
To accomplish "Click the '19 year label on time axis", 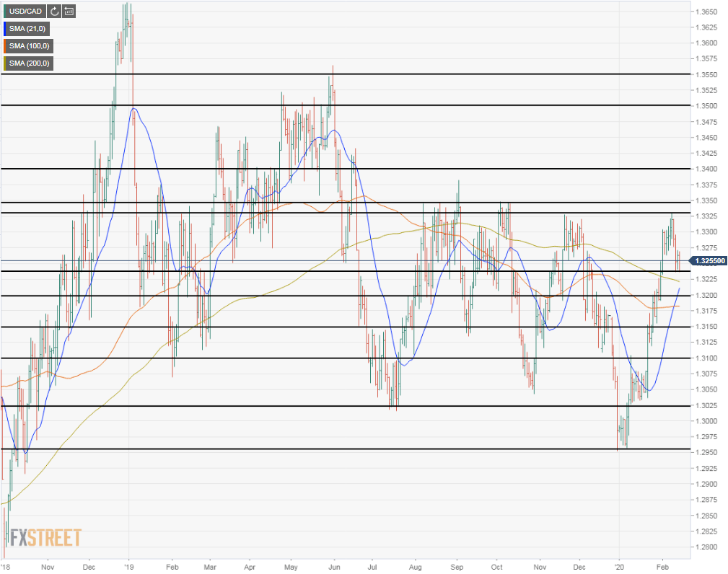I will 129,567.
